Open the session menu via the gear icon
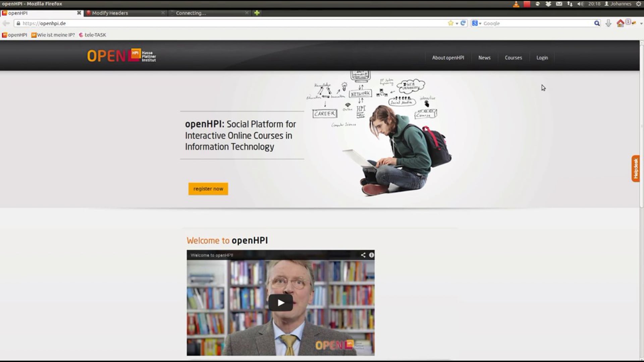This screenshot has width=644, height=362. 638,4
